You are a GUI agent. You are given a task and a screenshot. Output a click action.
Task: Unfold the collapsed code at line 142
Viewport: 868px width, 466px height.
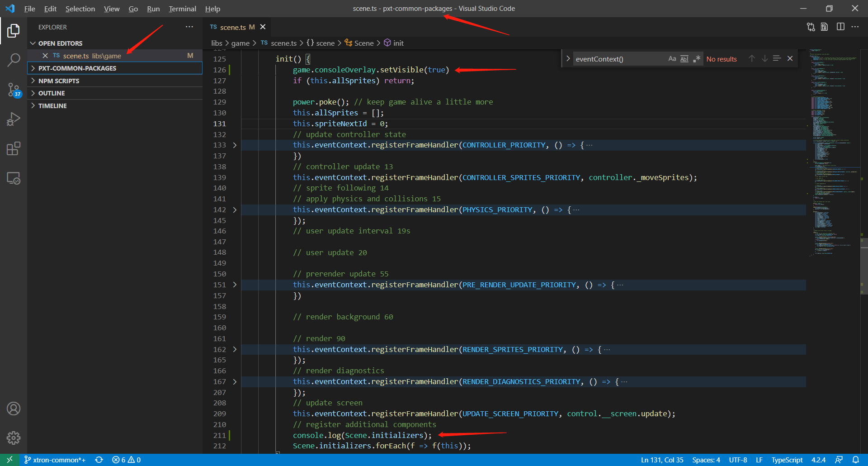tap(235, 209)
